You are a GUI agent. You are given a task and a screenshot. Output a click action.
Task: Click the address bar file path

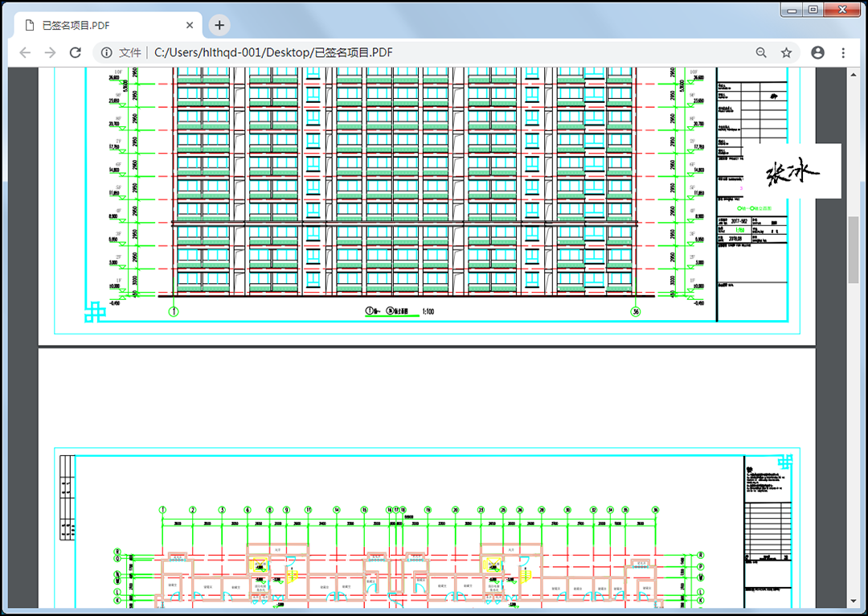pos(273,52)
